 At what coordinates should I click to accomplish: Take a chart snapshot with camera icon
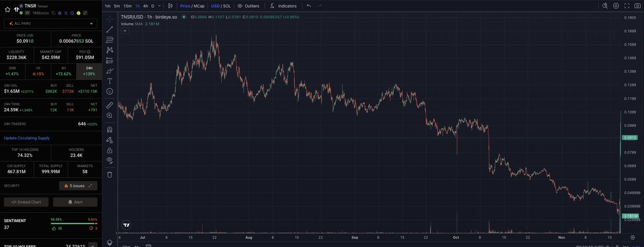pyautogui.click(x=638, y=6)
